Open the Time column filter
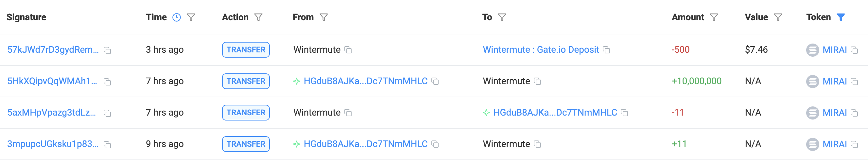 (191, 17)
